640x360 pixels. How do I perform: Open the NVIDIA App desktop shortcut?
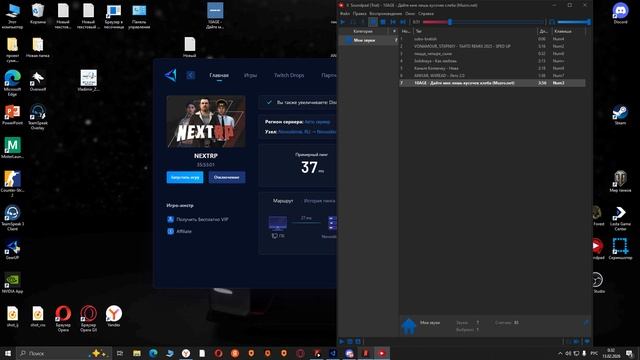tap(12, 283)
